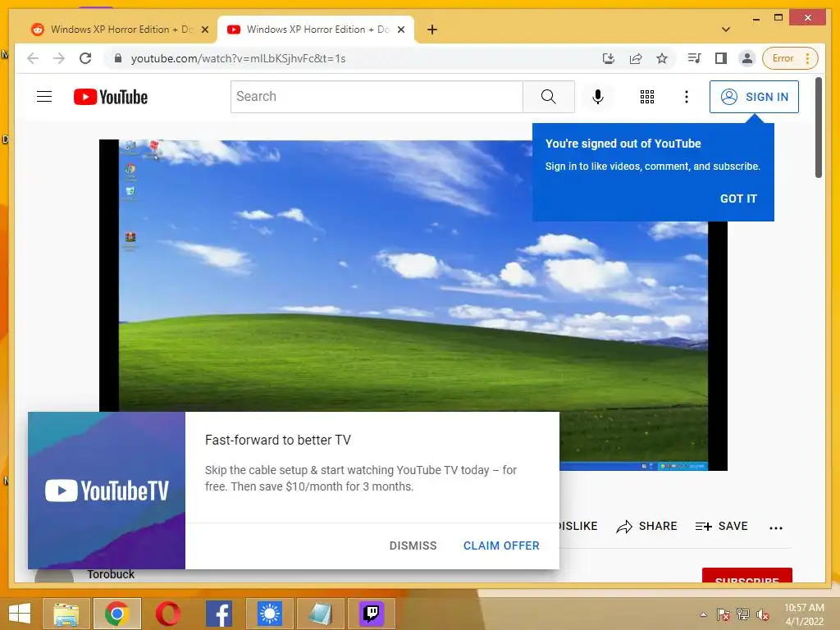Open the notepad-like app on taskbar

pos(321,614)
